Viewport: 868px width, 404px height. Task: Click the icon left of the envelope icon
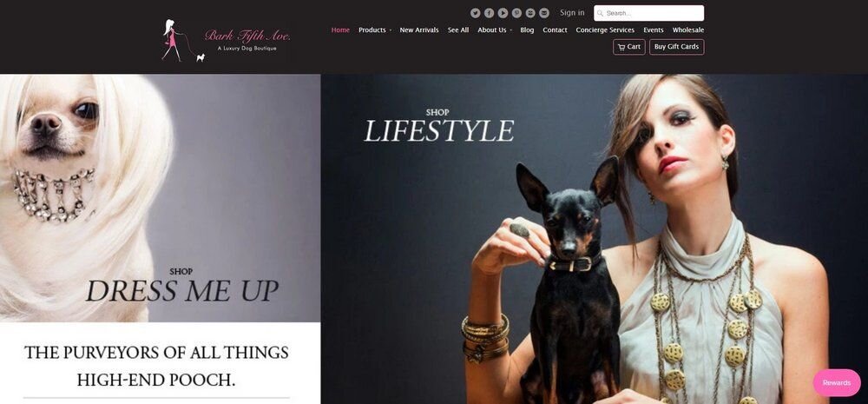(x=530, y=13)
